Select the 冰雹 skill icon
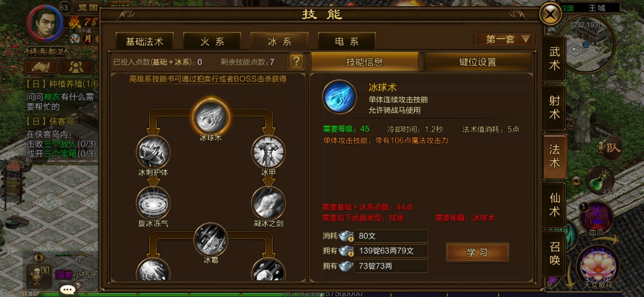Viewport: 644px width, 297px height. pyautogui.click(x=210, y=239)
